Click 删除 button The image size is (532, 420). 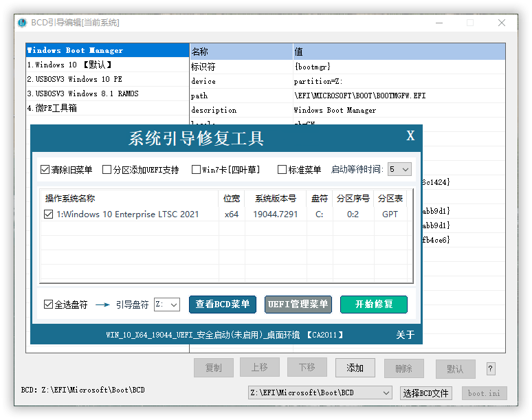403,368
